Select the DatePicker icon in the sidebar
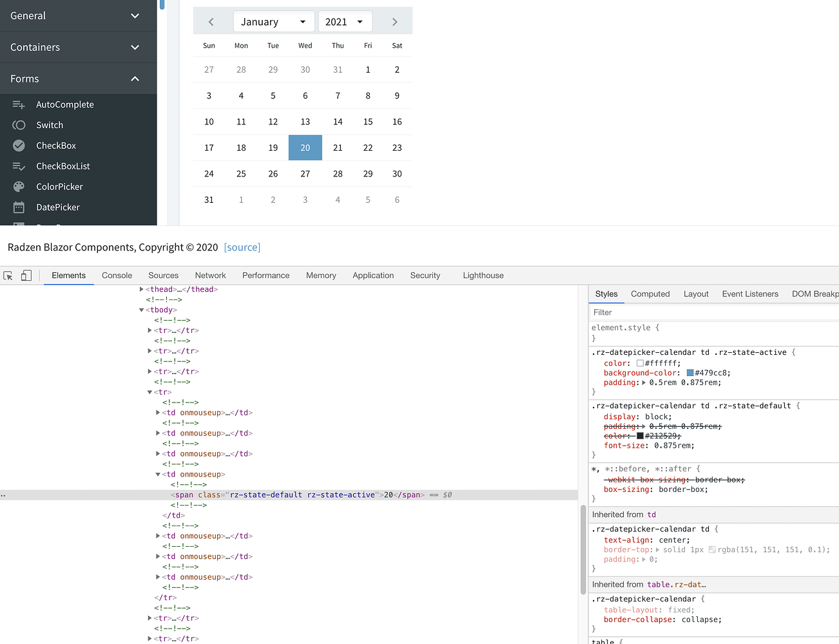839x644 pixels. [20, 207]
